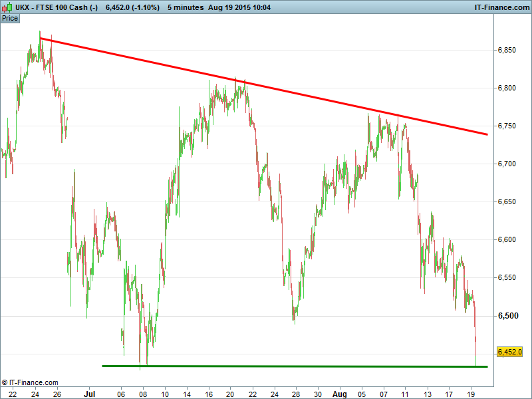532x399 pixels.
Task: Click the 6,650 price axis label
Action: (x=507, y=202)
